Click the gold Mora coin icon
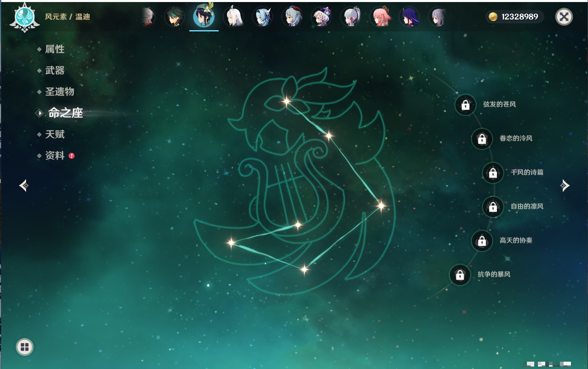Screen dimensions: 588x369 (x=493, y=17)
